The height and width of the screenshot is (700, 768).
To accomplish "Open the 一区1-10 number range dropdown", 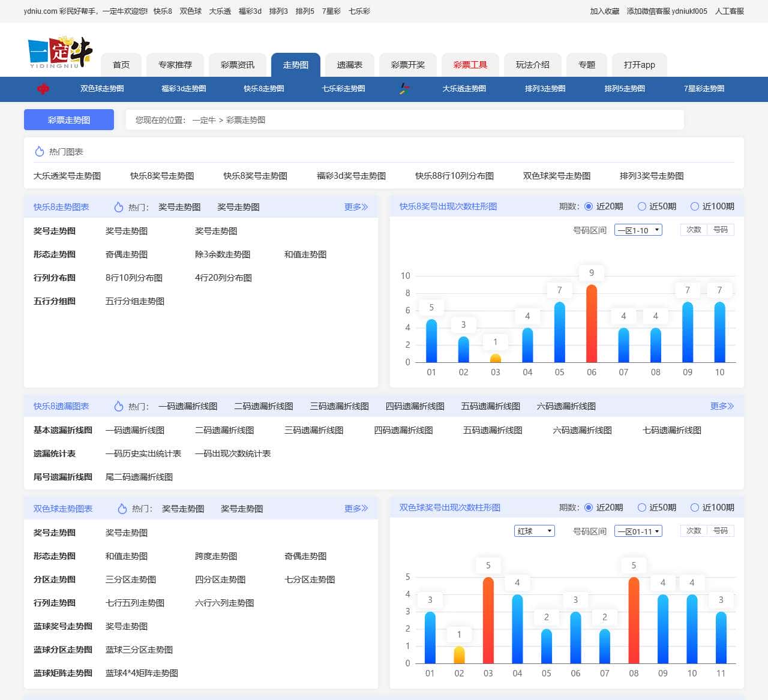I will click(x=638, y=230).
